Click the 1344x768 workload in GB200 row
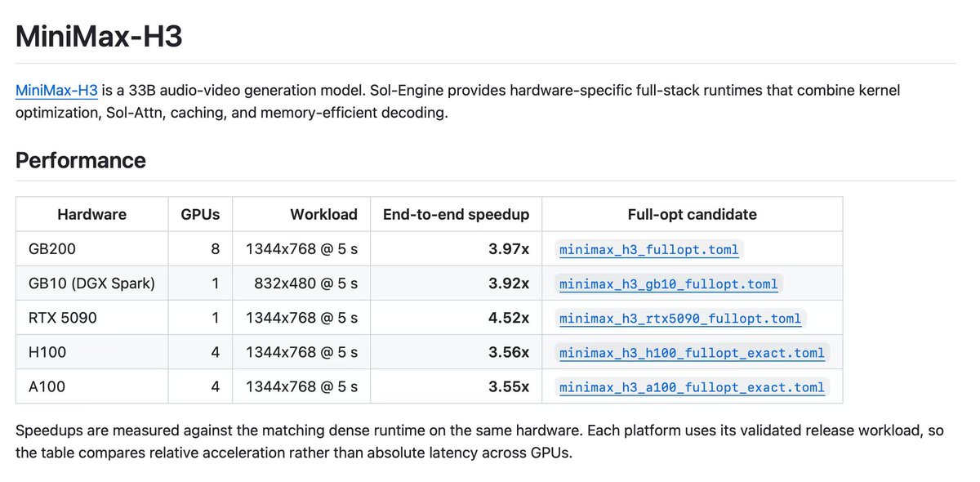980x482 pixels. [301, 248]
